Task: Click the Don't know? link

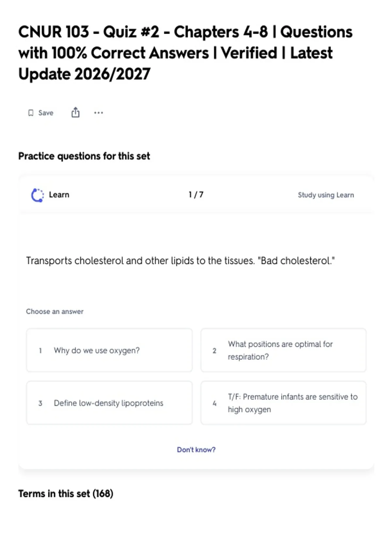Action: [x=196, y=450]
